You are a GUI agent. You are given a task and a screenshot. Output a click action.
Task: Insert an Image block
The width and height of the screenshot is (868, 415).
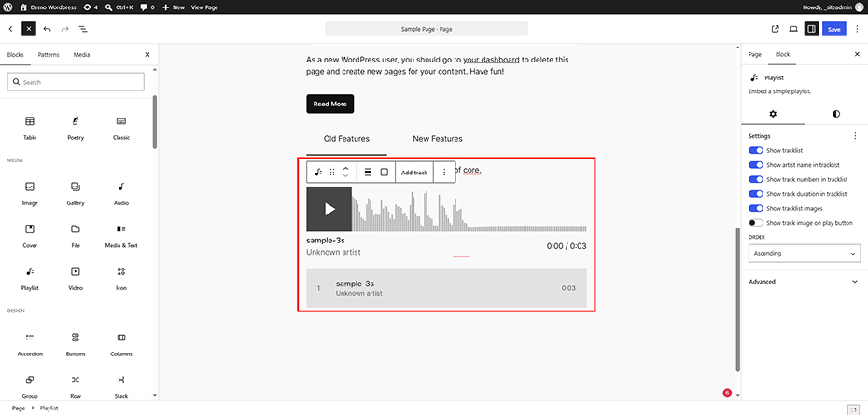coord(30,193)
